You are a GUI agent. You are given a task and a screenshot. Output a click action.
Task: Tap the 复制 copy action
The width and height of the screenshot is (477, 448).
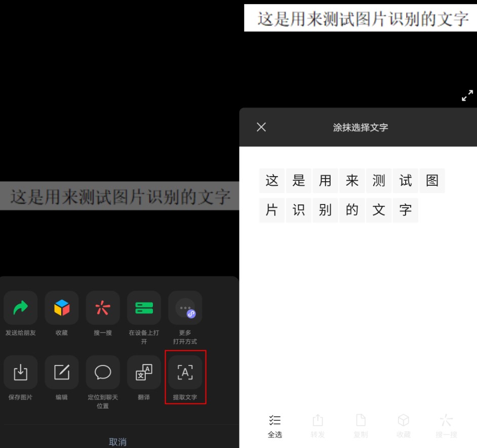[361, 425]
